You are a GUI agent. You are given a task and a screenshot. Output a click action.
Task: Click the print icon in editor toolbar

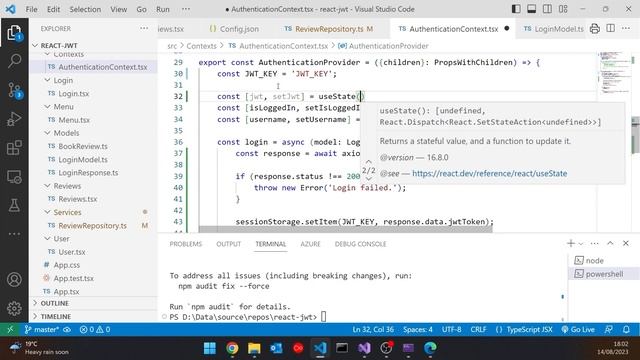tap(595, 29)
